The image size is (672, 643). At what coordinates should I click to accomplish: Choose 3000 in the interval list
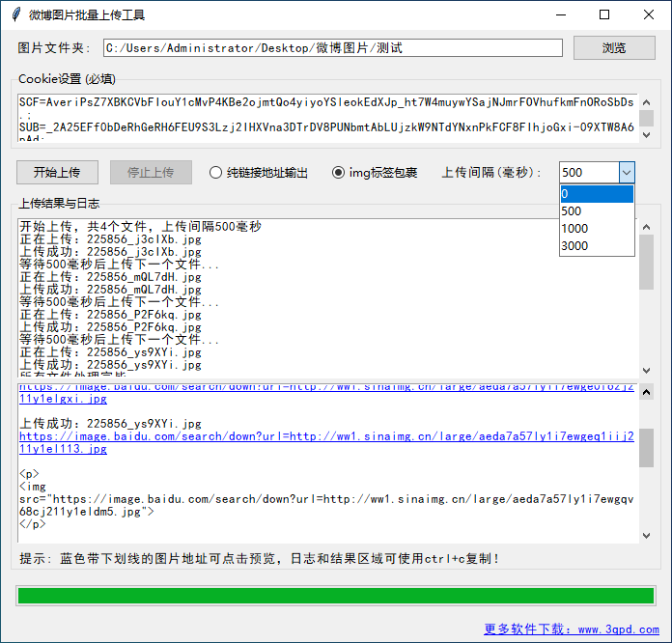(597, 246)
